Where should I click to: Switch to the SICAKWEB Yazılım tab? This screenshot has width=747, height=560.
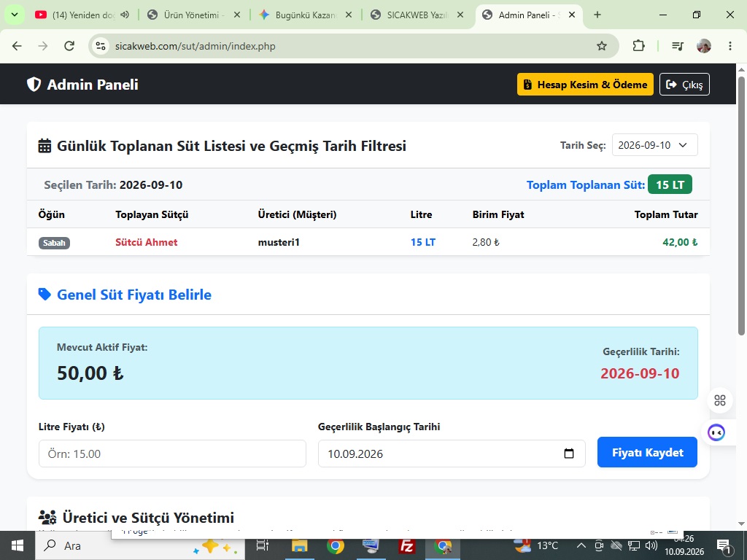(x=417, y=15)
